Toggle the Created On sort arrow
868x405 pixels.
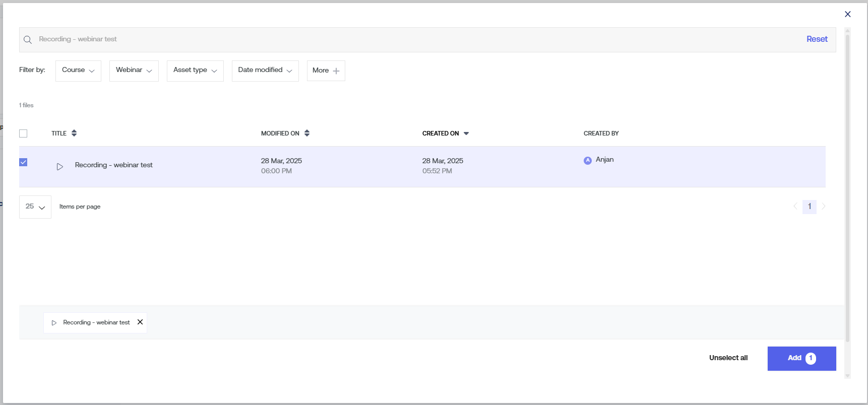click(466, 133)
